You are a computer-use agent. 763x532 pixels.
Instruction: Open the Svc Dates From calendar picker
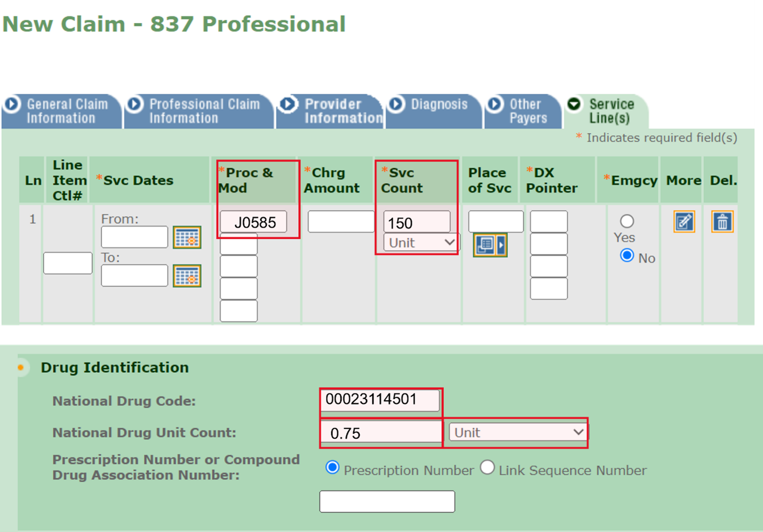(187, 237)
